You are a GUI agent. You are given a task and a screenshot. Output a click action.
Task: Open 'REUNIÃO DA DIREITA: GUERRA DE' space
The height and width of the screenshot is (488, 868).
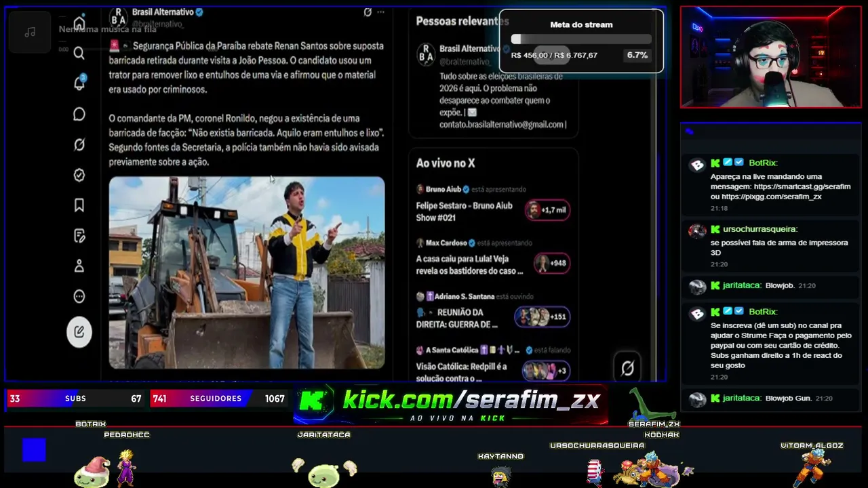pyautogui.click(x=458, y=319)
